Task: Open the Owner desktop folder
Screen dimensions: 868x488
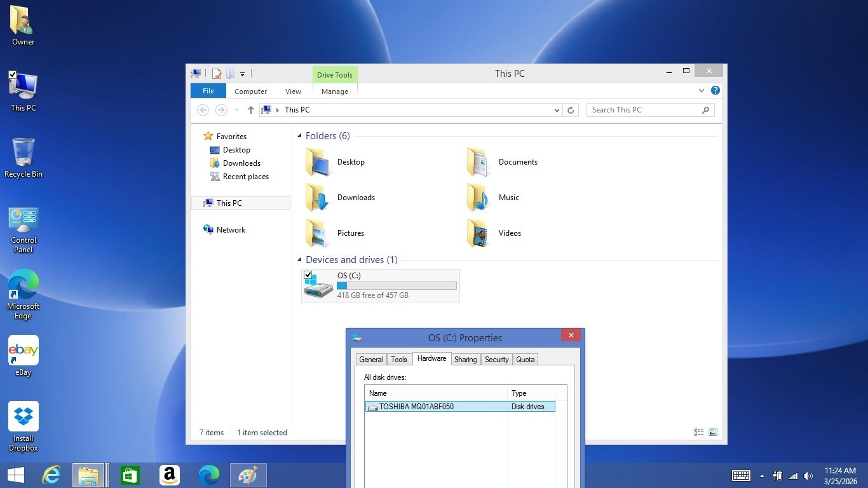Action: tap(24, 26)
